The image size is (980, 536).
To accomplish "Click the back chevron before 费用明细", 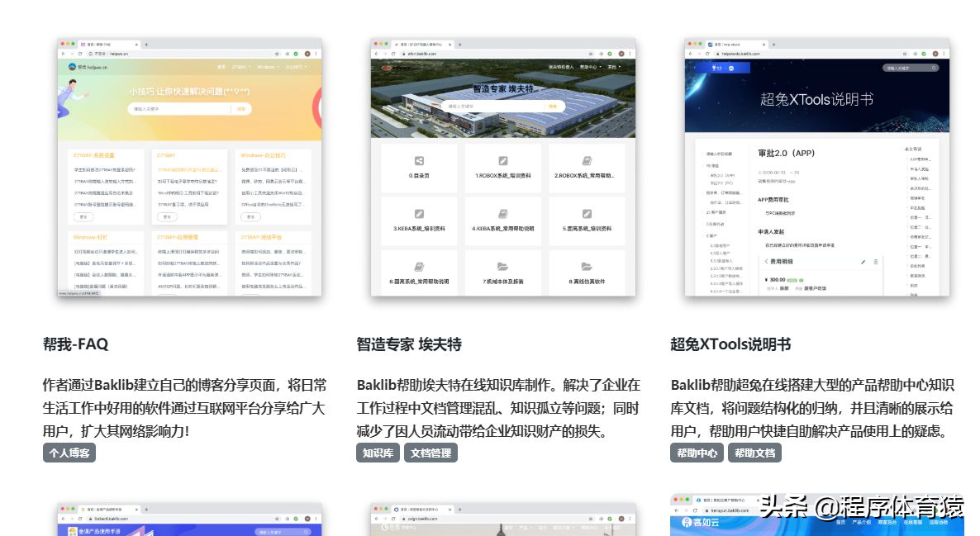I will click(766, 262).
